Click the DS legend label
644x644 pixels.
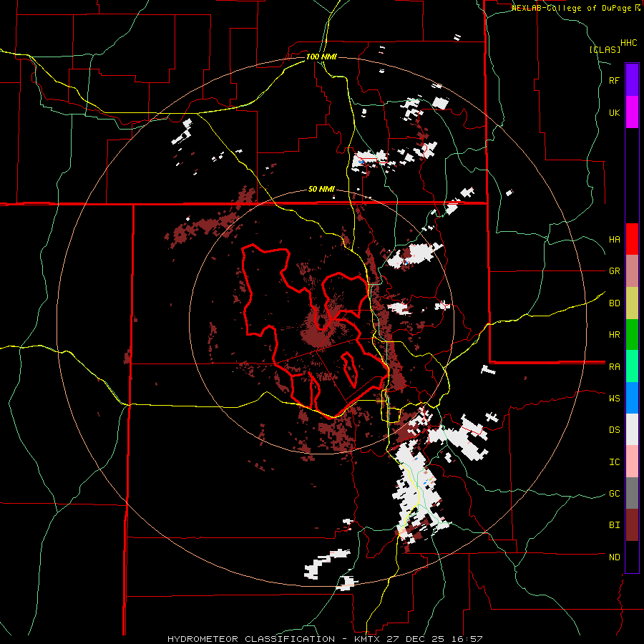(x=614, y=430)
